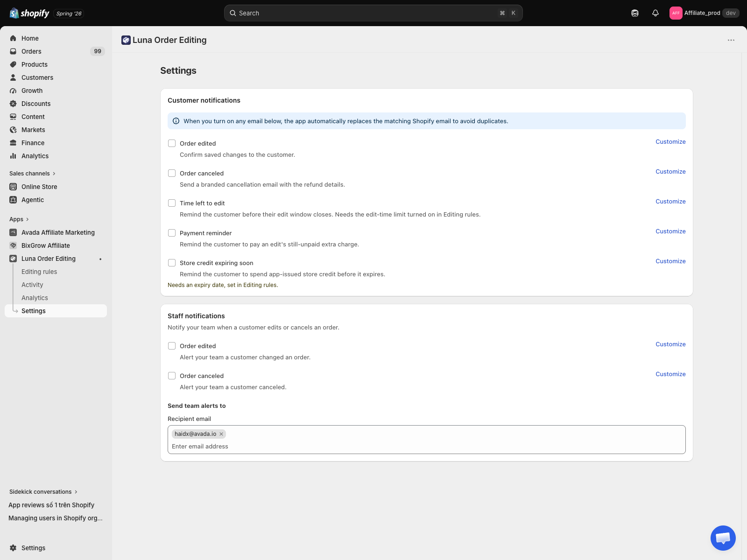Open the Editing rules subpage
747x560 pixels.
(39, 272)
